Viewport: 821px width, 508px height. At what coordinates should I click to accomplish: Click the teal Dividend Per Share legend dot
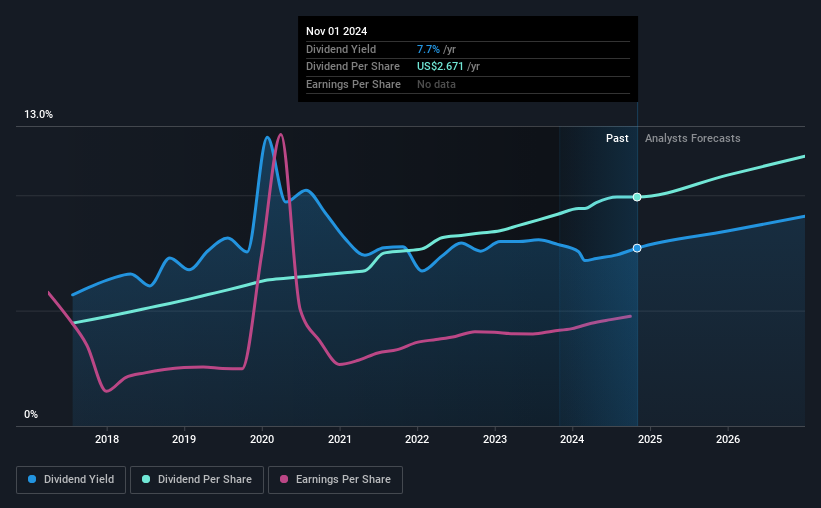(x=146, y=479)
